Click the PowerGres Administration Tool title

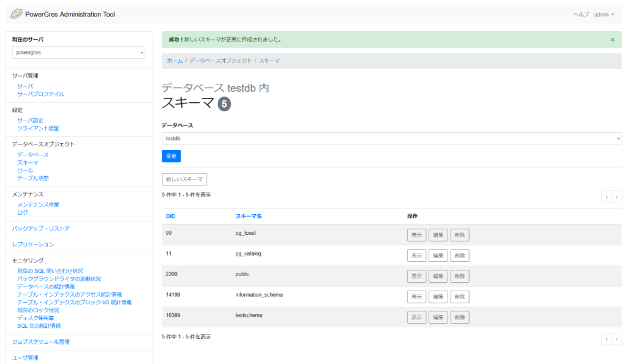point(70,15)
